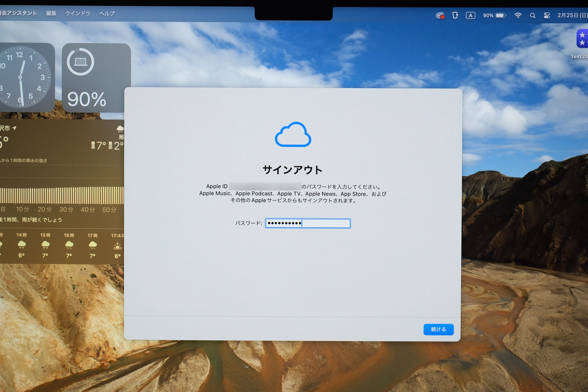The height and width of the screenshot is (392, 588).
Task: Open the ウインドウ menu
Action: 78,13
